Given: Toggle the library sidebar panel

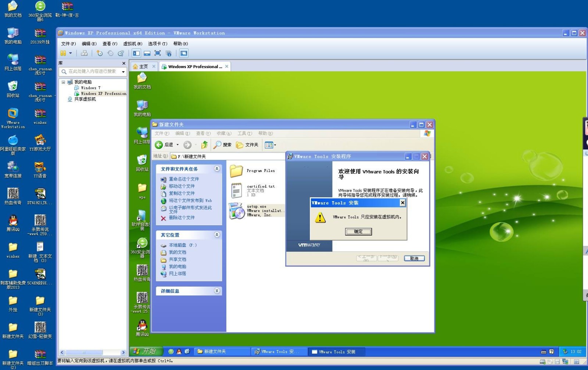Looking at the screenshot, I should [136, 53].
